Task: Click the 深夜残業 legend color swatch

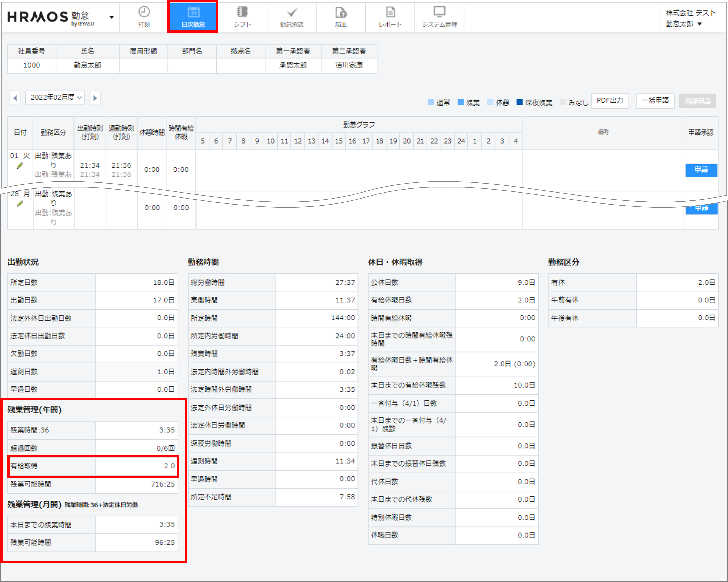Action: click(x=519, y=102)
